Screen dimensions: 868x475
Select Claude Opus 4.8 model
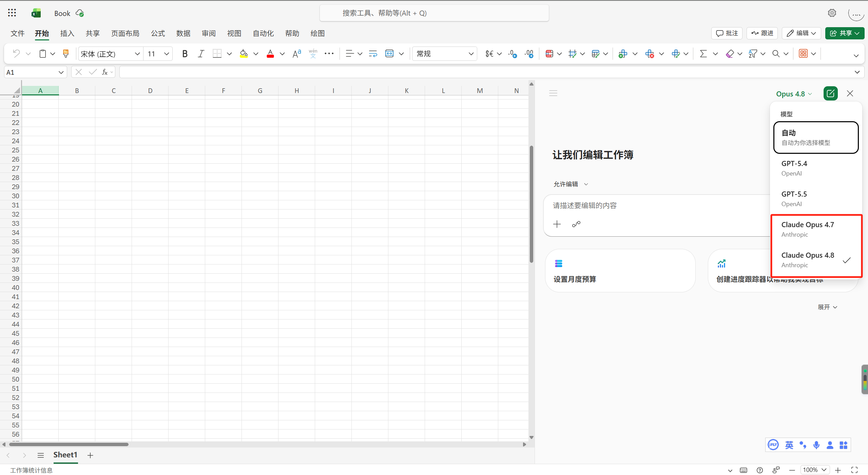pyautogui.click(x=816, y=260)
